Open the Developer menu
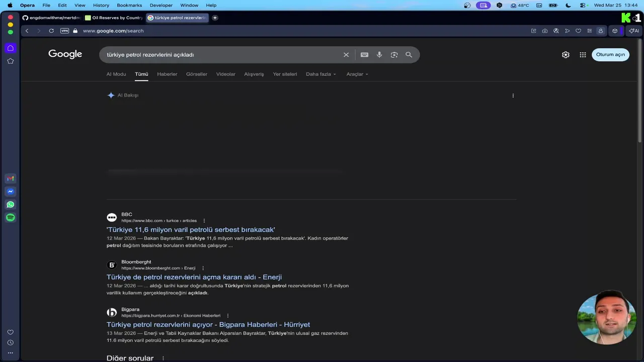644x362 pixels. [161, 5]
